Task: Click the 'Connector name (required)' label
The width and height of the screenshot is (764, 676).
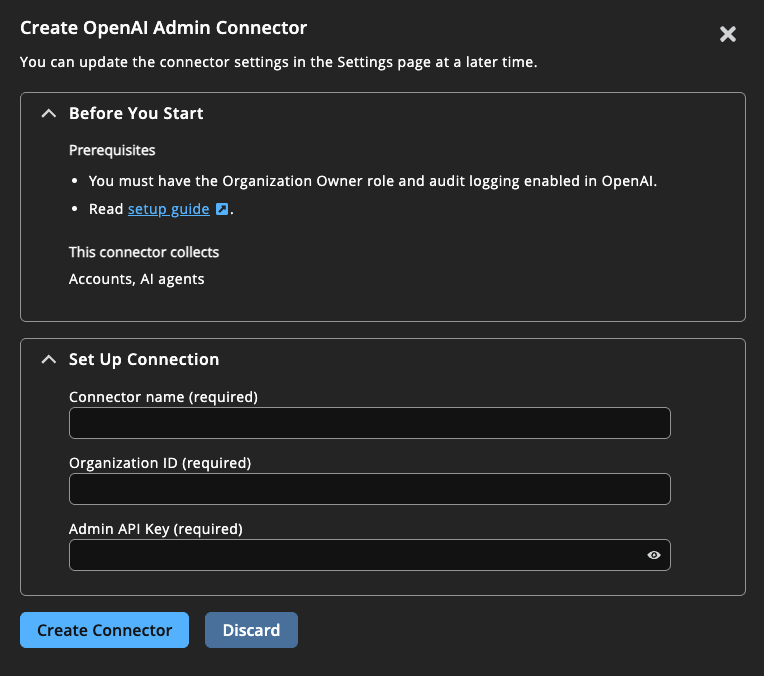Action: tap(163, 397)
